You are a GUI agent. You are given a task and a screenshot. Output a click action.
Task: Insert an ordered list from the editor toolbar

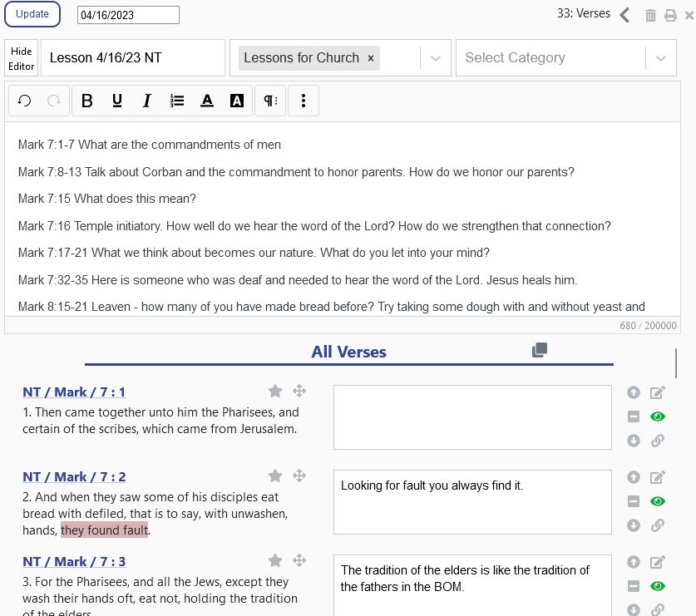177,101
